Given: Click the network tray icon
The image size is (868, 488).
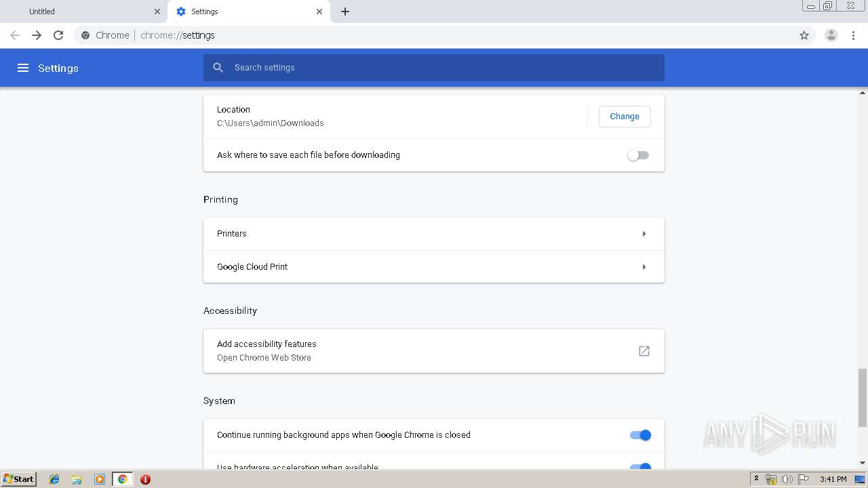Looking at the screenshot, I should click(771, 479).
